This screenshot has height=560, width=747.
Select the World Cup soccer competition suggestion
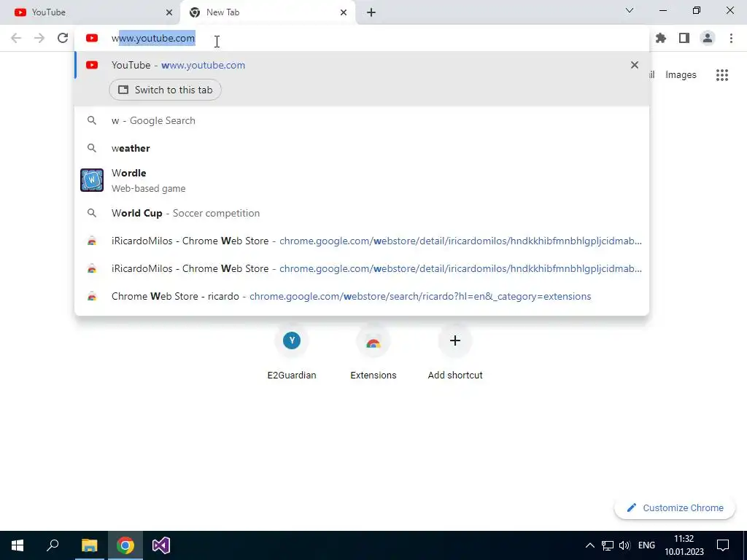click(362, 213)
